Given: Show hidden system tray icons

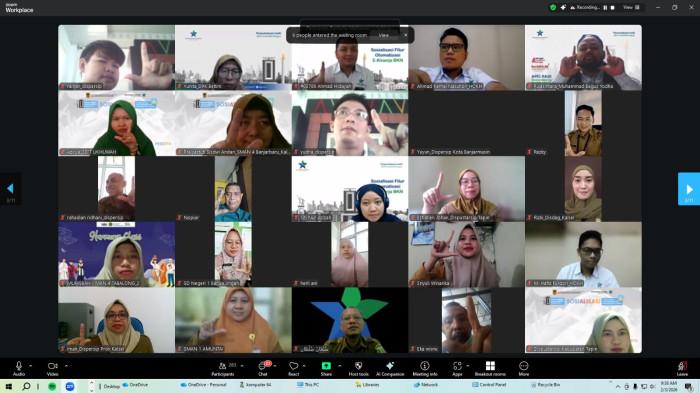Looking at the screenshot, I should point(618,387).
